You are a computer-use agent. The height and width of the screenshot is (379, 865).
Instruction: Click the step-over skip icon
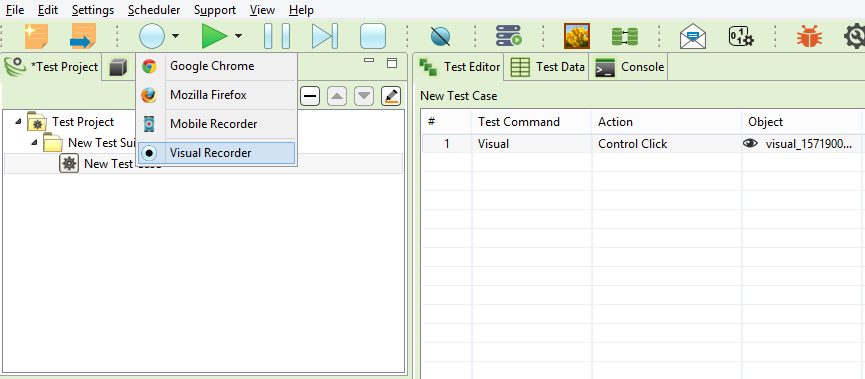325,36
